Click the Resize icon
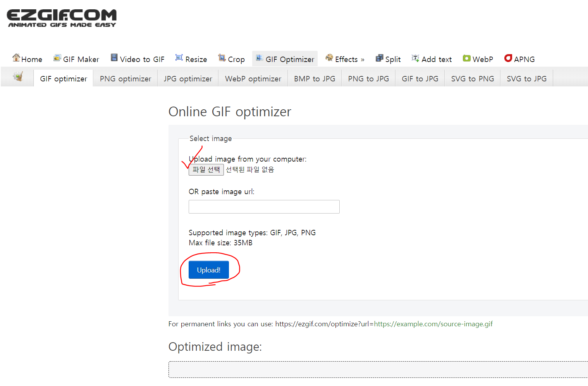This screenshot has width=588, height=386. (x=179, y=58)
